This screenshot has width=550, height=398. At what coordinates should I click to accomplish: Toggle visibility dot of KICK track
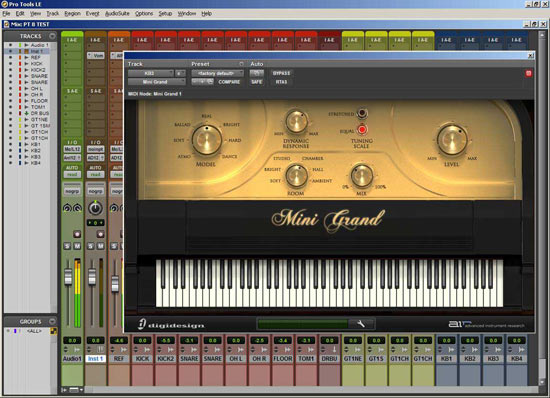click(11, 63)
